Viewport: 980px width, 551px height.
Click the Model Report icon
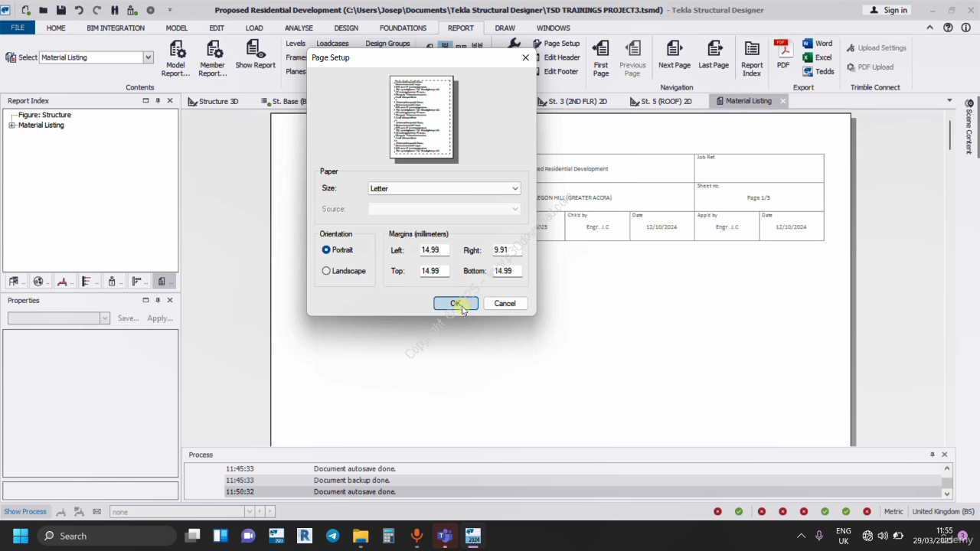pyautogui.click(x=176, y=58)
